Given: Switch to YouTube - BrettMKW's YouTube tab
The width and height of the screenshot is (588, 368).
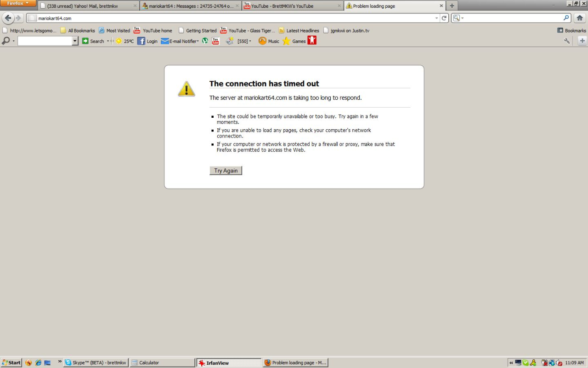Looking at the screenshot, I should tap(292, 6).
